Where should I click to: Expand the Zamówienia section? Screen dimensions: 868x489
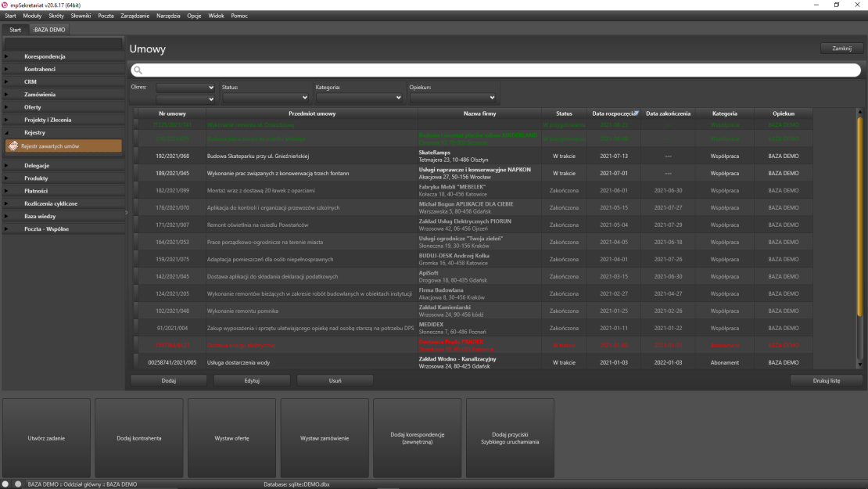pos(6,95)
